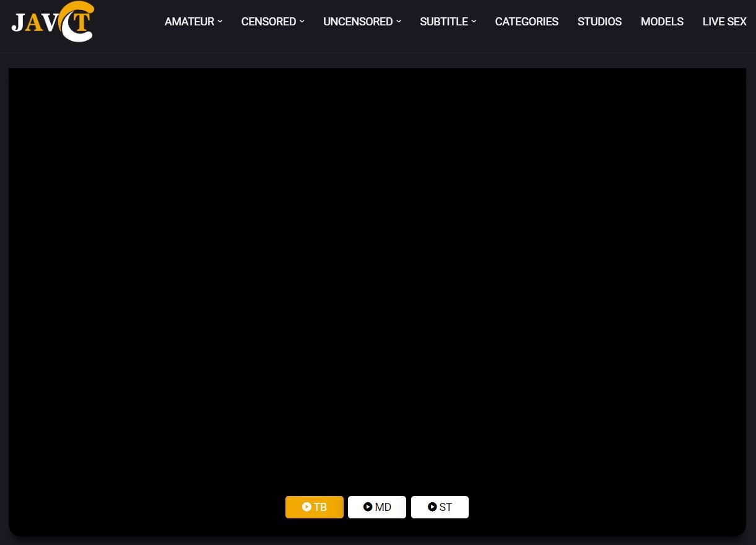Image resolution: width=756 pixels, height=545 pixels.
Task: Go to the CATEGORIES page
Action: tap(526, 22)
